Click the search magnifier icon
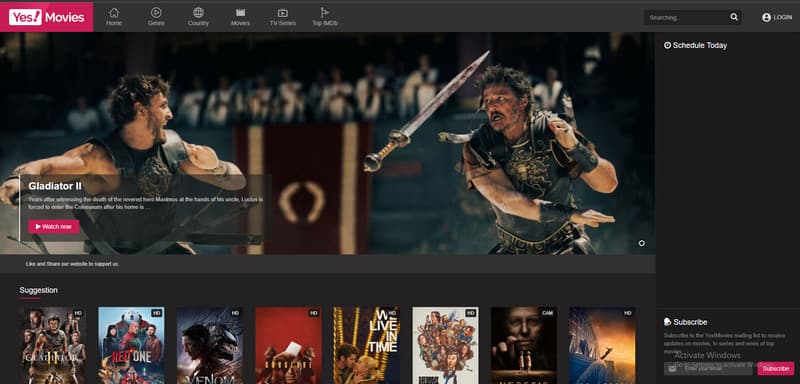The image size is (800, 384). click(734, 17)
